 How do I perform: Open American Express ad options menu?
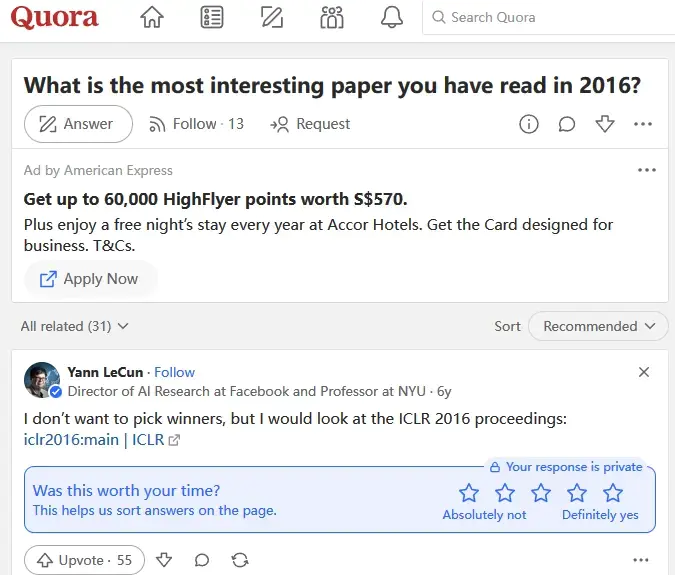click(647, 170)
